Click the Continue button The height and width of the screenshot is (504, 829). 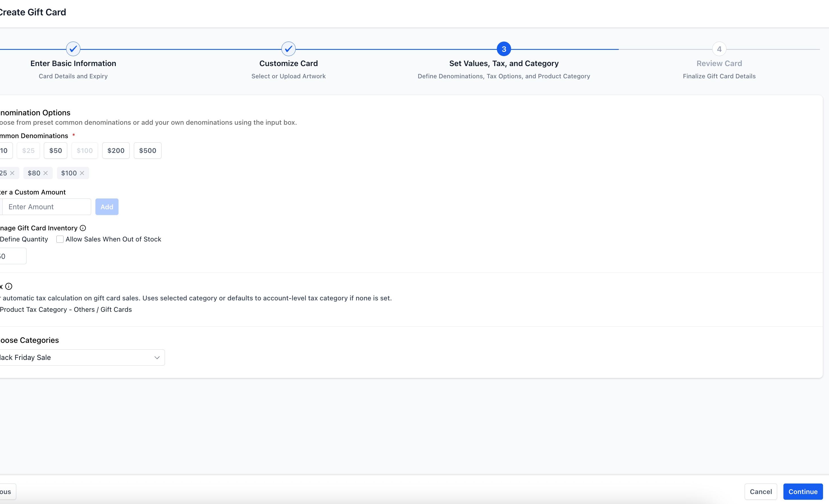(x=803, y=491)
